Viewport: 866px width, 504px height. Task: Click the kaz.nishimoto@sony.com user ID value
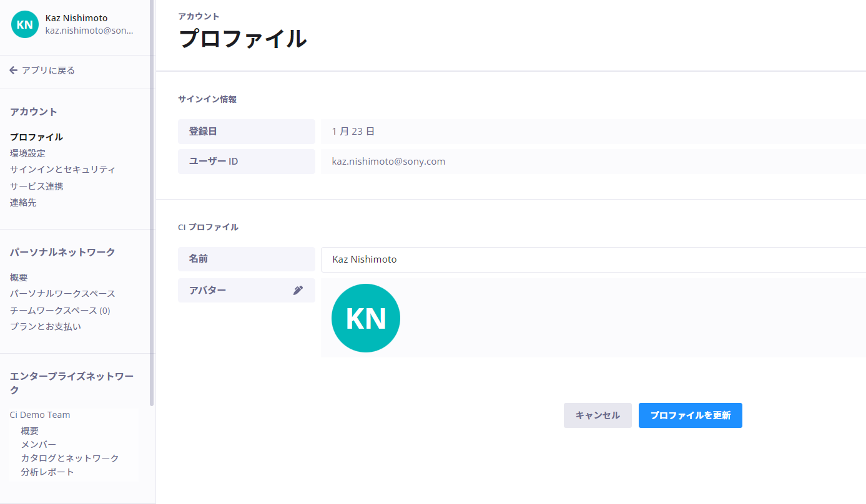[388, 162]
